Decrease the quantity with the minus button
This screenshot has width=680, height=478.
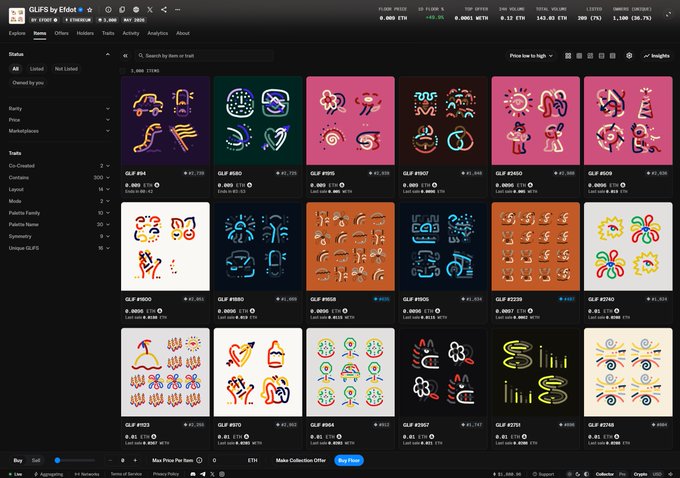pos(110,460)
